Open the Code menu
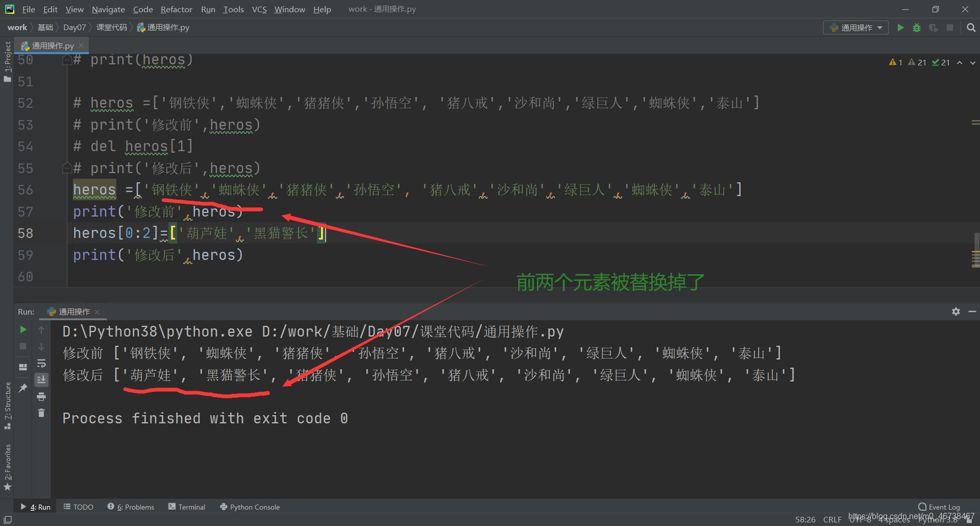 143,9
